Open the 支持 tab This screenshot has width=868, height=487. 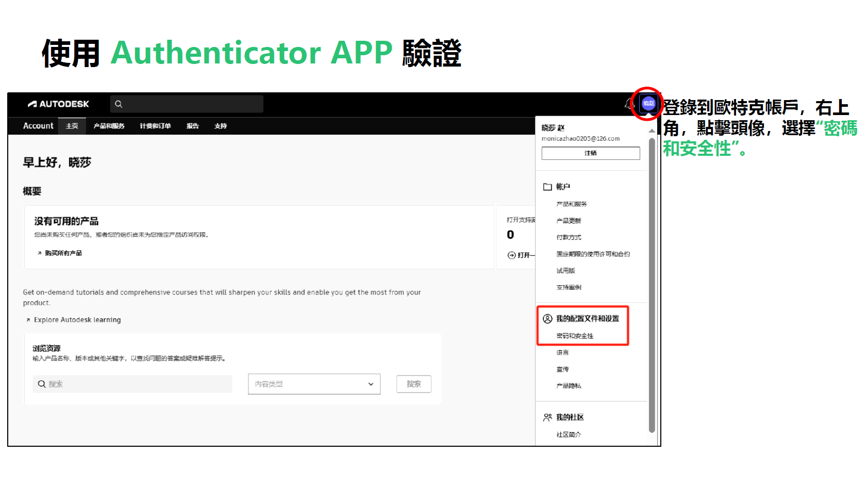pyautogui.click(x=221, y=126)
